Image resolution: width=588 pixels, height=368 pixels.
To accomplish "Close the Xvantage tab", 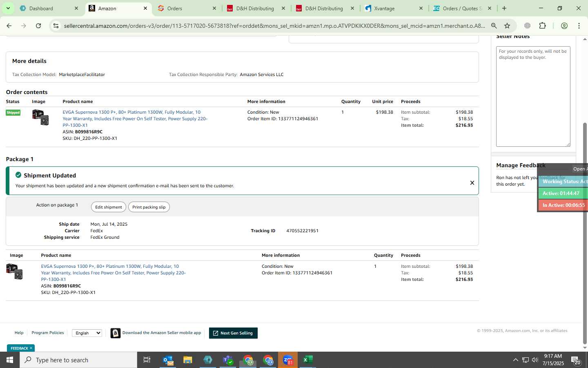I will (x=421, y=8).
